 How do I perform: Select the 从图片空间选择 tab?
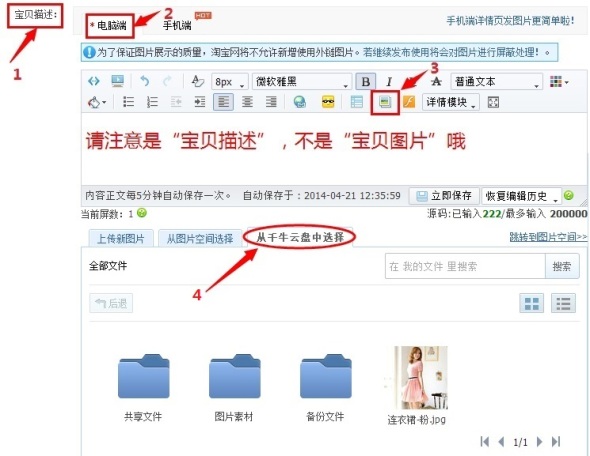pos(200,239)
